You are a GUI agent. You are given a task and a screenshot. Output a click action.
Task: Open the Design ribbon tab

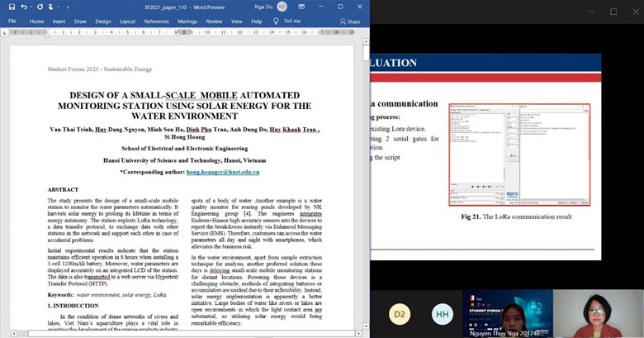[103, 21]
